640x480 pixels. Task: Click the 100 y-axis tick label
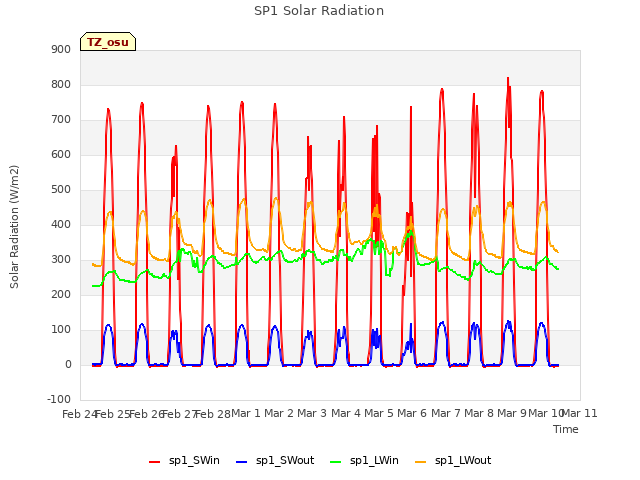pyautogui.click(x=61, y=329)
